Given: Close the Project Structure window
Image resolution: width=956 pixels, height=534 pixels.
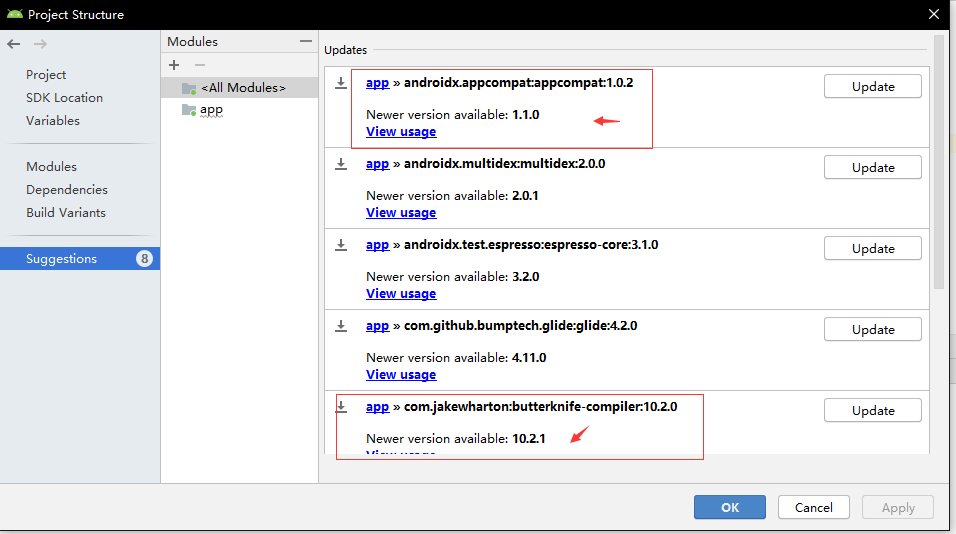Looking at the screenshot, I should coord(933,14).
